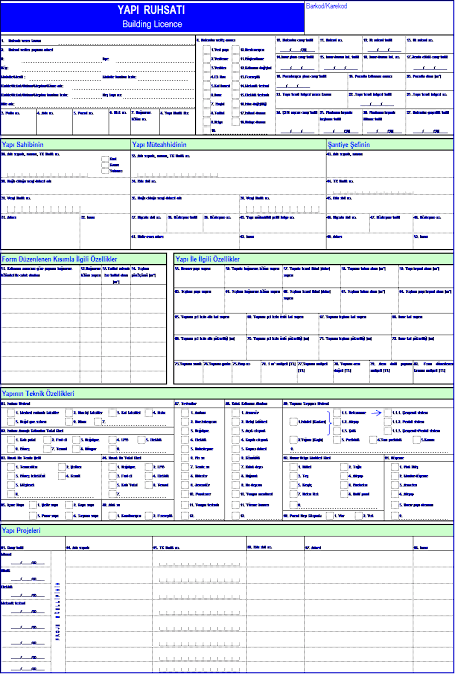Select the '5. Kat ilavesi' checkbox
The image size is (455, 674).
point(207,85)
